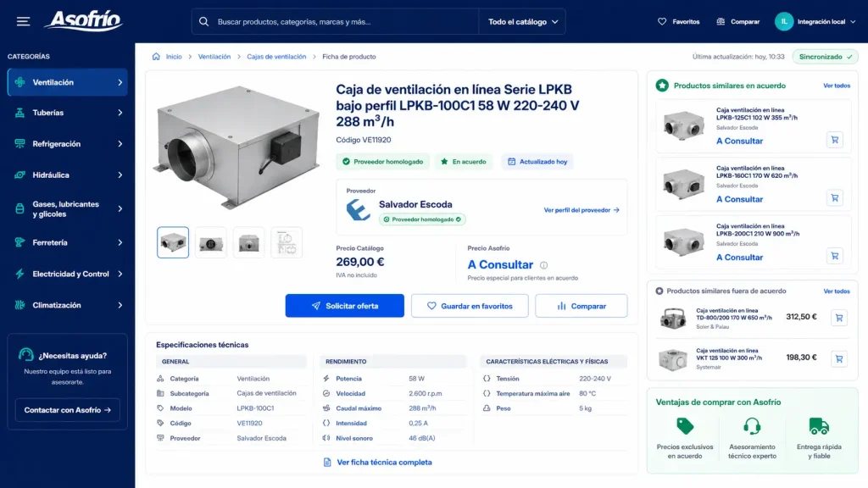Image resolution: width=868 pixels, height=488 pixels.
Task: Click the Precios exclusivos tag icon
Action: click(x=685, y=426)
